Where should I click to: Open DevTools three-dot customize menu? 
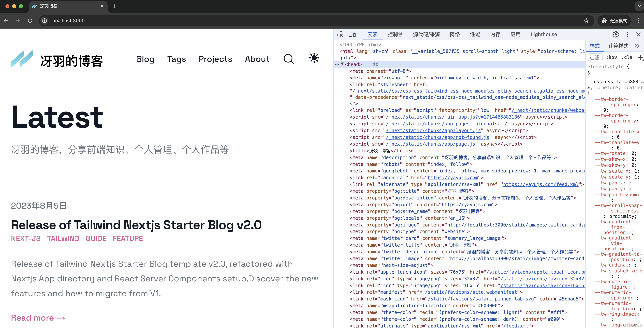[627, 34]
